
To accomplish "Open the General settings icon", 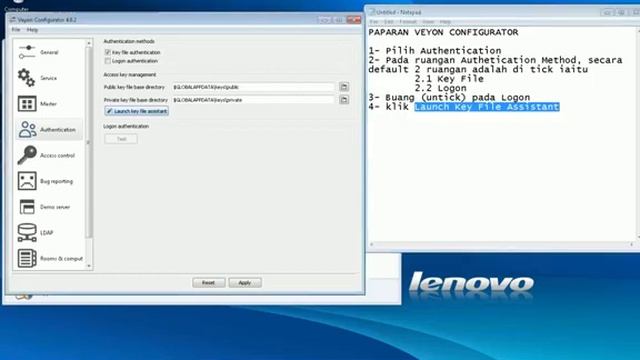I will tap(27, 52).
